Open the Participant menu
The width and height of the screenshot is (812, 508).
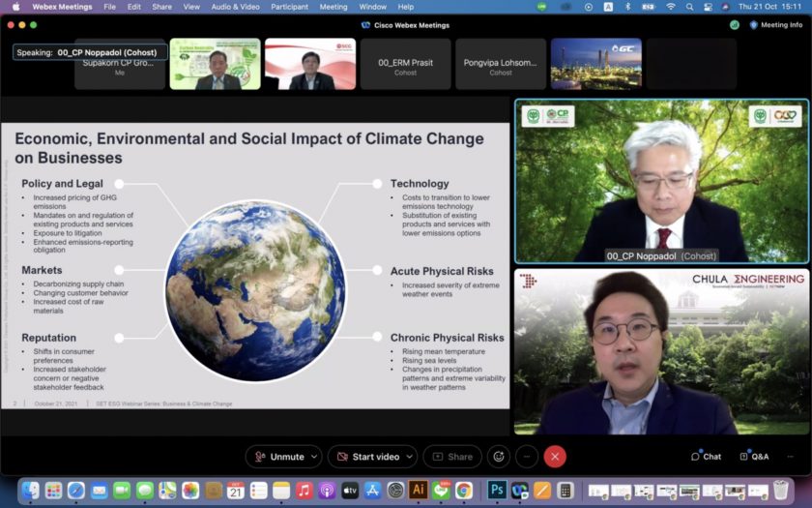point(289,7)
